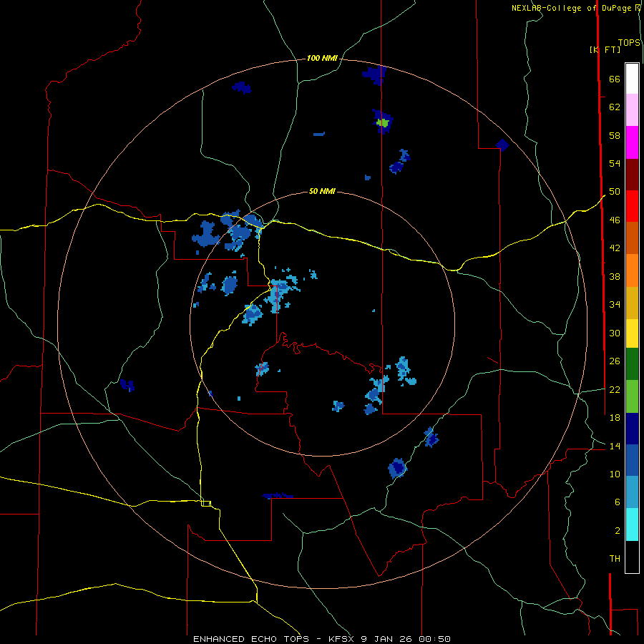The height and width of the screenshot is (644, 644).
Task: Click the dark red legend swatch
Action: [x=632, y=175]
